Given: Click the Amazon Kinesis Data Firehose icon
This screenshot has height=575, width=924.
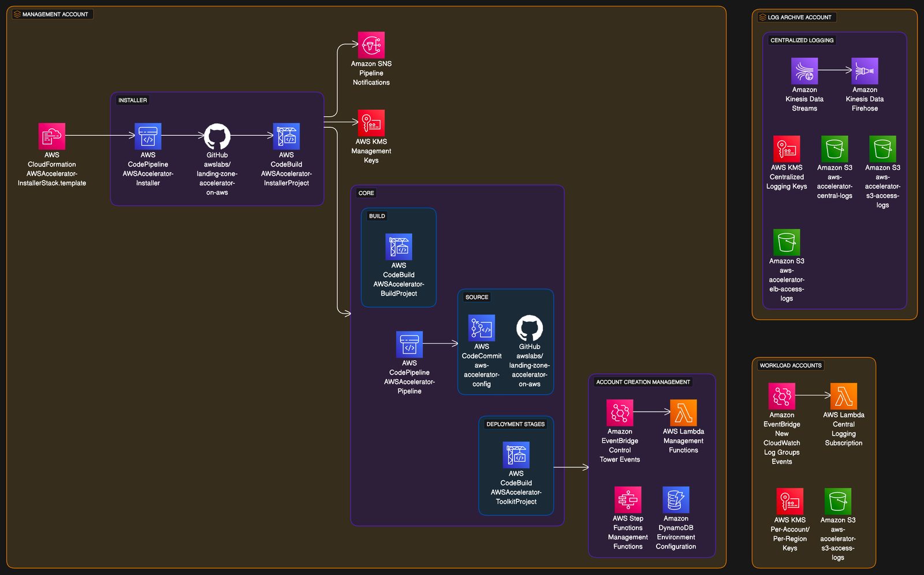Looking at the screenshot, I should (865, 71).
